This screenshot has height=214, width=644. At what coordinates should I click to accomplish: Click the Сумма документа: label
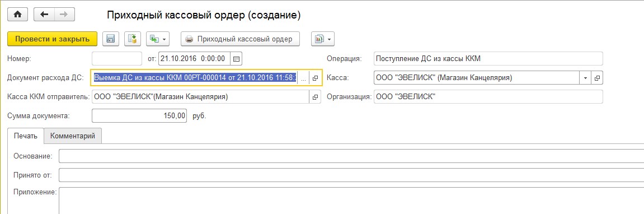pyautogui.click(x=39, y=116)
